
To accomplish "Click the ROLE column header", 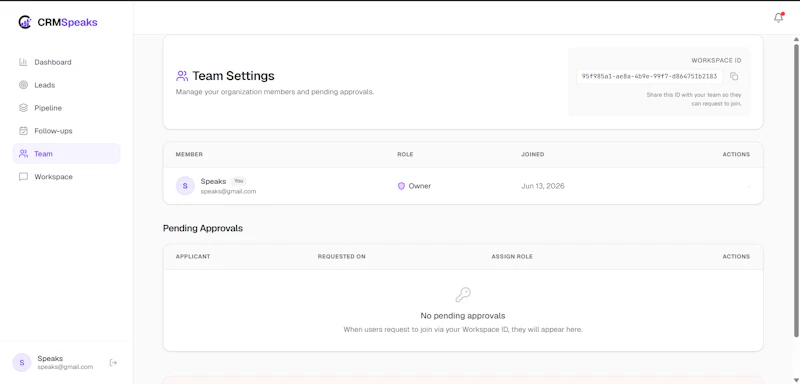I will coord(405,155).
